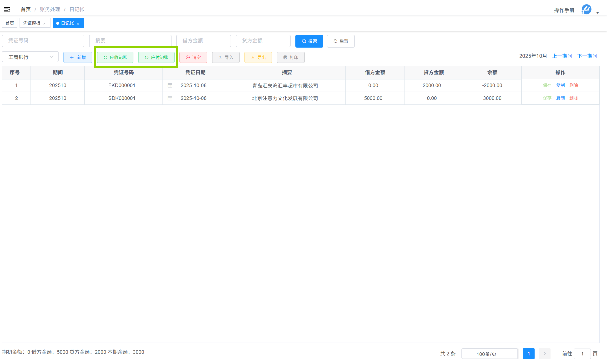607x364 pixels.
Task: Click next page arrow in pagination
Action: 544,354
